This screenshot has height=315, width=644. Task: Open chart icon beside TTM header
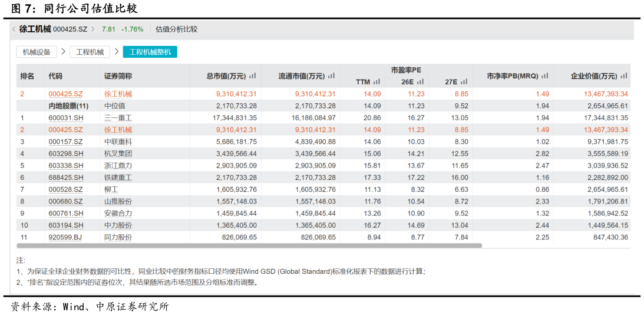tap(377, 82)
